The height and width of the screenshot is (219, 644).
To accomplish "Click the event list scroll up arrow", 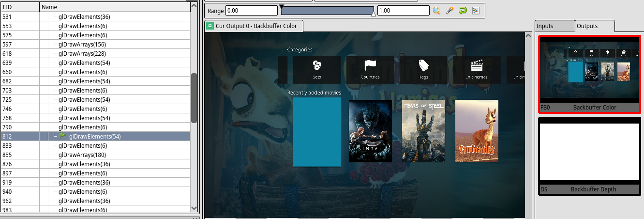I will click(x=194, y=5).
